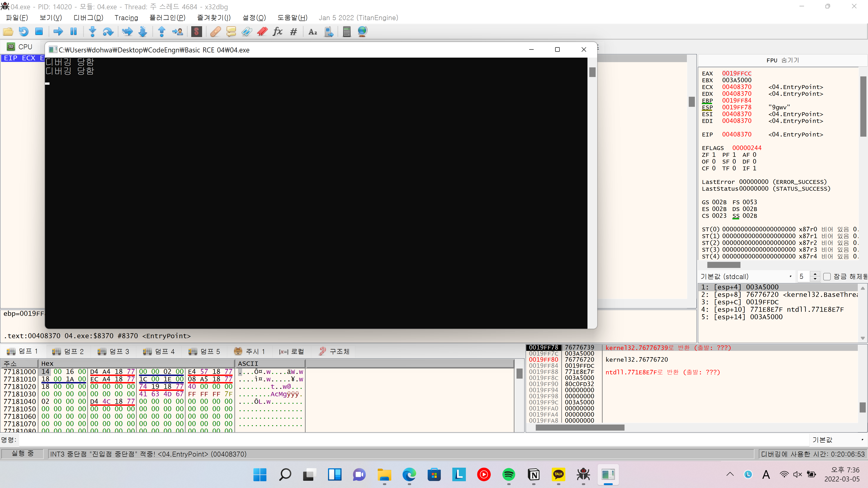
Task: Click the Step Into toolbar icon
Action: [x=93, y=32]
